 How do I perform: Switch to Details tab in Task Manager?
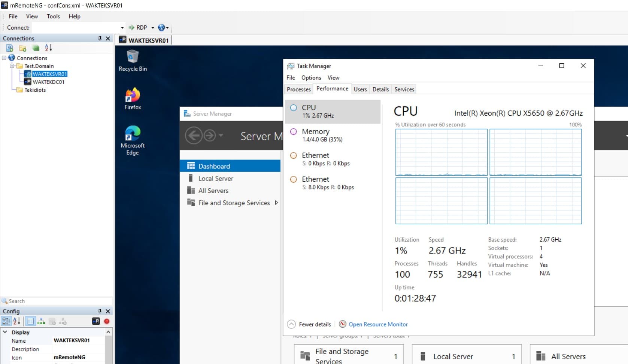[x=380, y=89]
